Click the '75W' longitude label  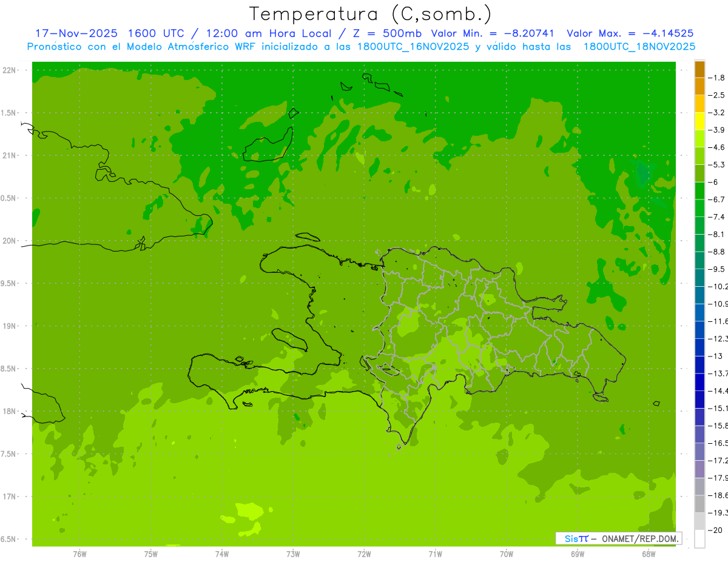151,554
